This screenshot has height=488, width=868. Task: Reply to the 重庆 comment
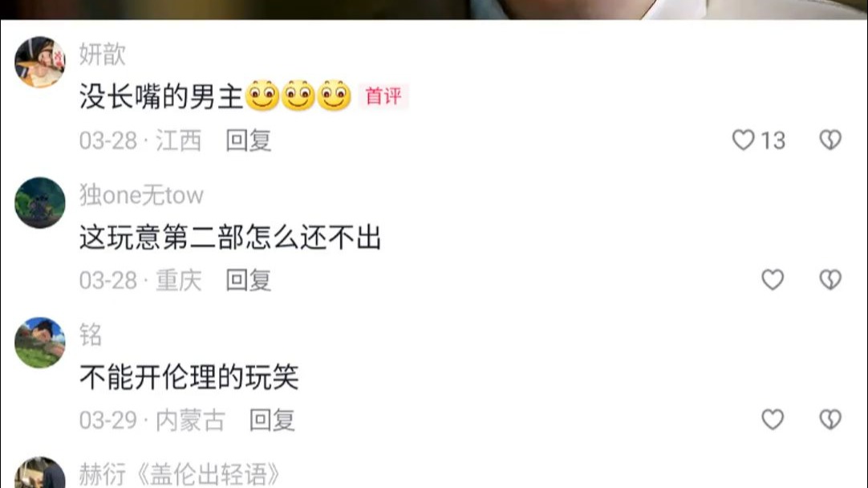click(x=248, y=280)
